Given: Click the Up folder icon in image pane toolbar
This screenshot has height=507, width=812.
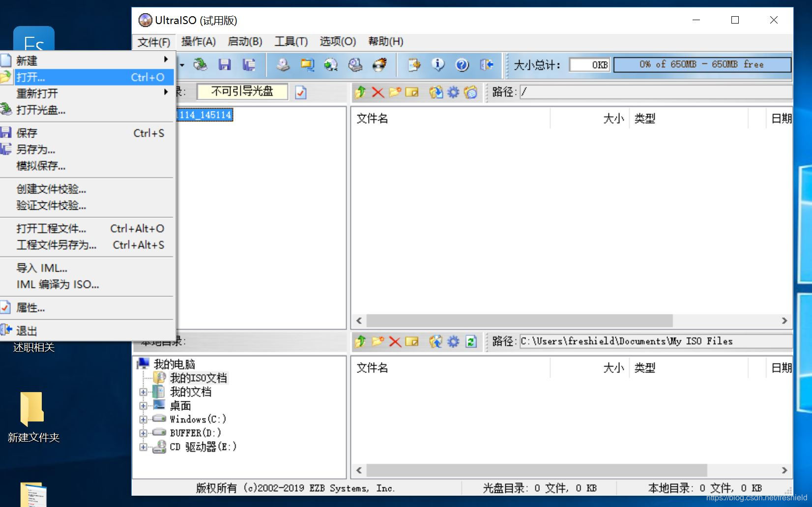Looking at the screenshot, I should pos(361,92).
